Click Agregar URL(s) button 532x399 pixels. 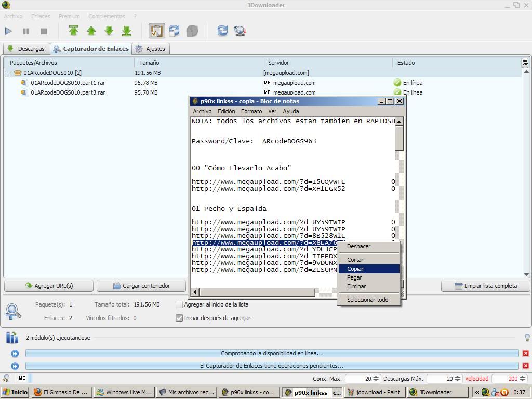tap(49, 286)
